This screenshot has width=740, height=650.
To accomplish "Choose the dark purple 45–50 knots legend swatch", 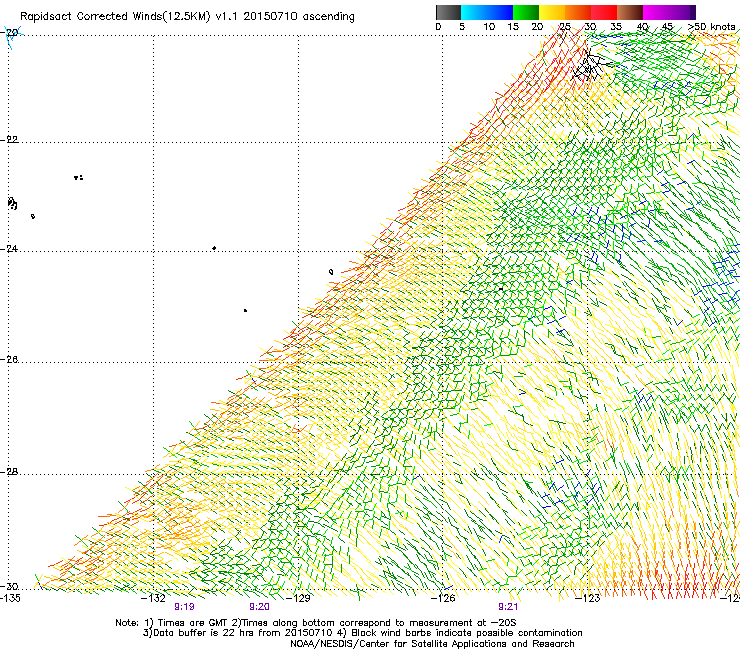I will 682,12.
